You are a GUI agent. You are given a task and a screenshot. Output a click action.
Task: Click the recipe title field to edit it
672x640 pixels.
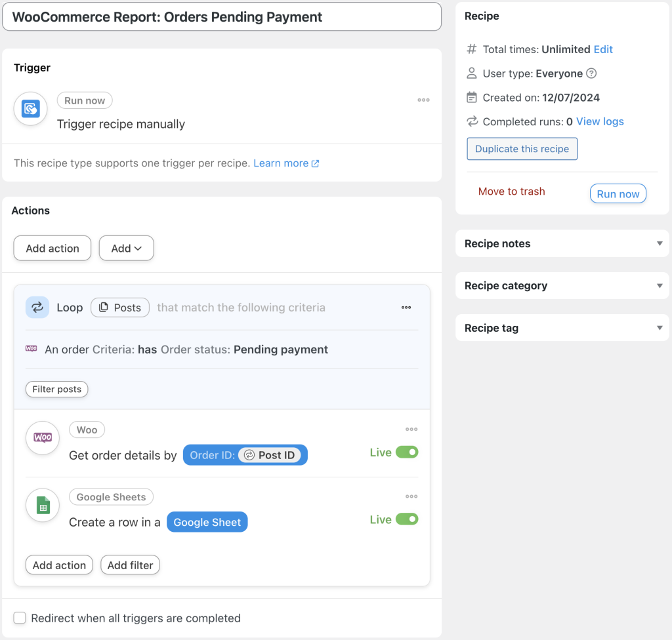[x=221, y=16]
